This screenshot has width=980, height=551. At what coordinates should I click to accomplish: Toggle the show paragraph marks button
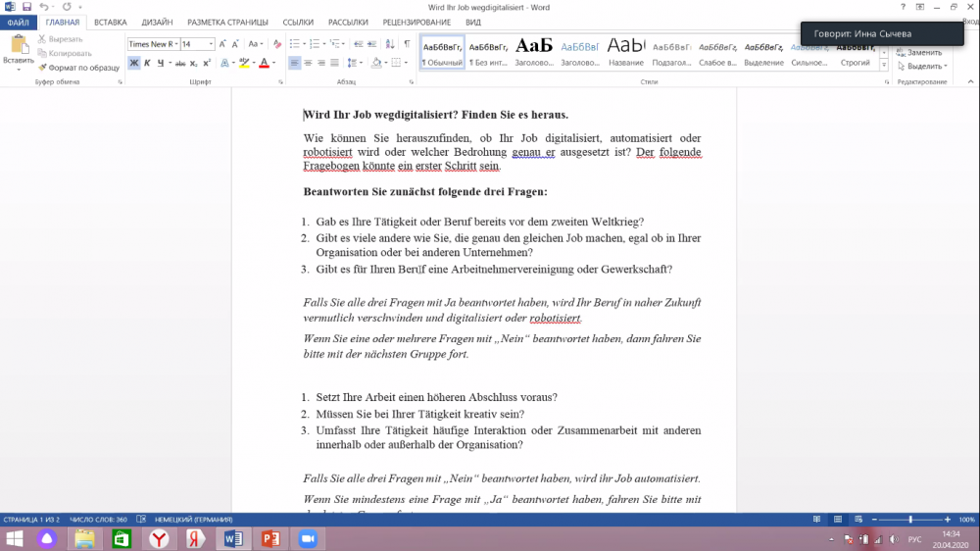(x=407, y=44)
